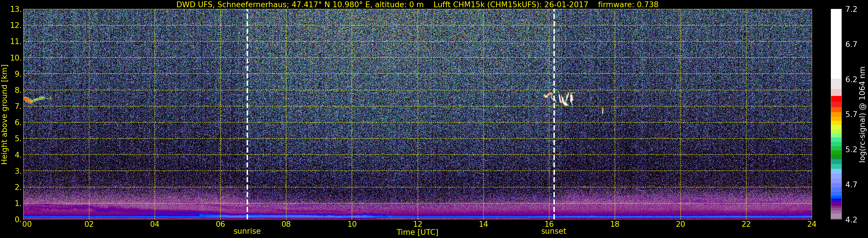
Task: Click the '5.' tick on the height axis
Action: (x=18, y=139)
